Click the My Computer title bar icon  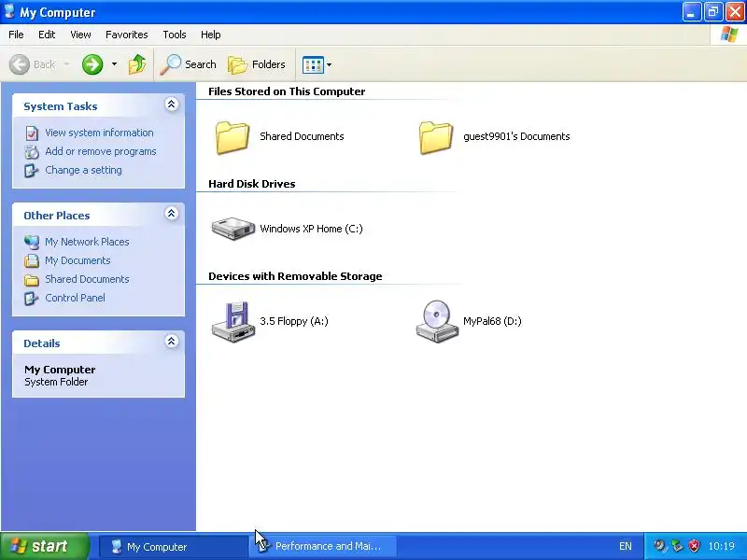(x=9, y=11)
